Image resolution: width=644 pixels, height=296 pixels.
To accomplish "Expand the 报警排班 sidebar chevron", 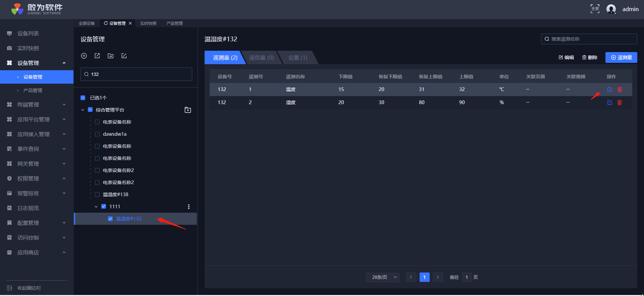I will point(64,193).
